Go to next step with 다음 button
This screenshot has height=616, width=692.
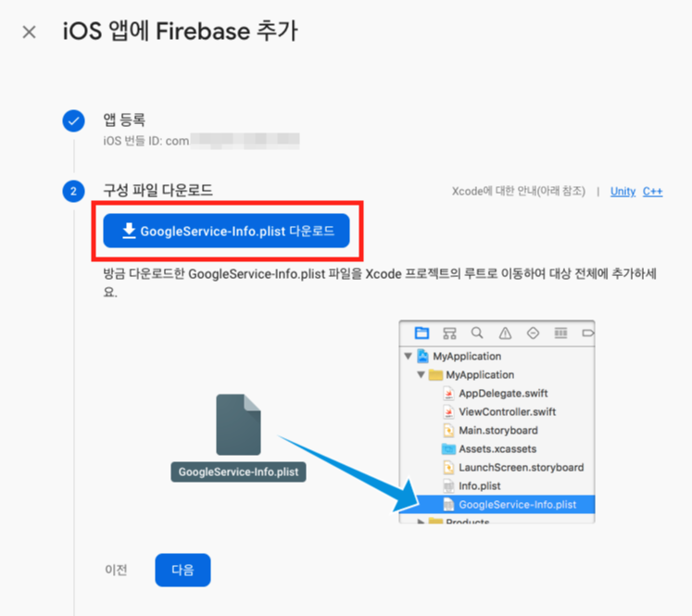pyautogui.click(x=182, y=570)
